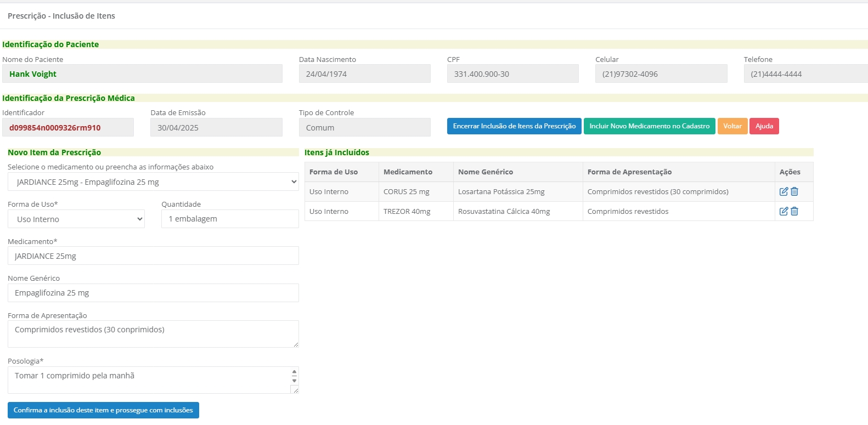Image resolution: width=868 pixels, height=425 pixels.
Task: Click the Identificação da Prescrição Médica heading
Action: pyautogui.click(x=69, y=98)
